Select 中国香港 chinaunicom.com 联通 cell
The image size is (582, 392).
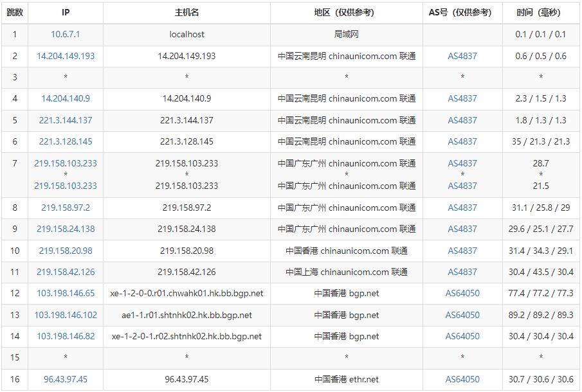[x=346, y=251]
